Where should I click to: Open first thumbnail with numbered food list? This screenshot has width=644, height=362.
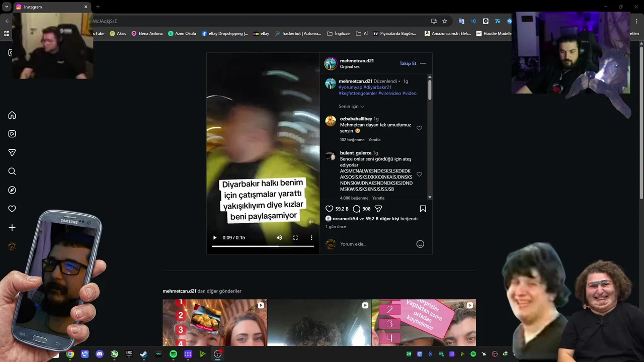[214, 323]
